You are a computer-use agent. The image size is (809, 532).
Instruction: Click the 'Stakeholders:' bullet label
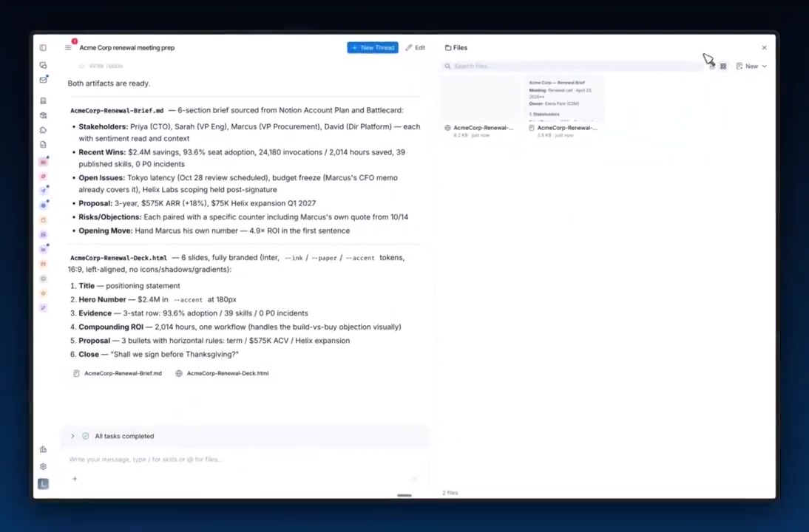tap(104, 127)
